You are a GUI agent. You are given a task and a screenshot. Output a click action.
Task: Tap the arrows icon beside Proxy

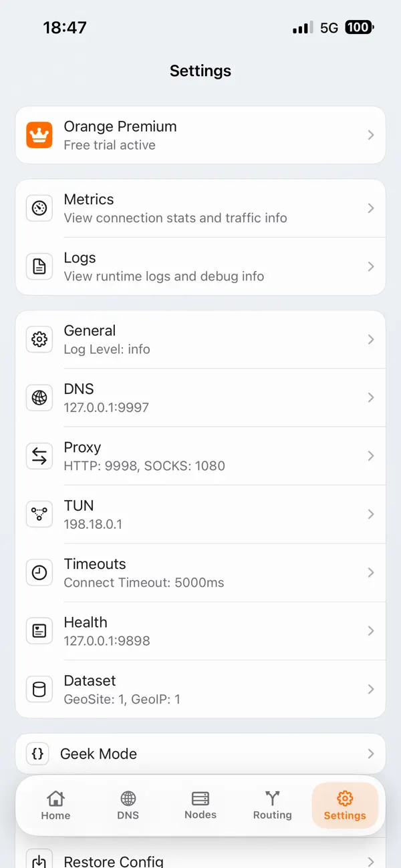coord(39,456)
